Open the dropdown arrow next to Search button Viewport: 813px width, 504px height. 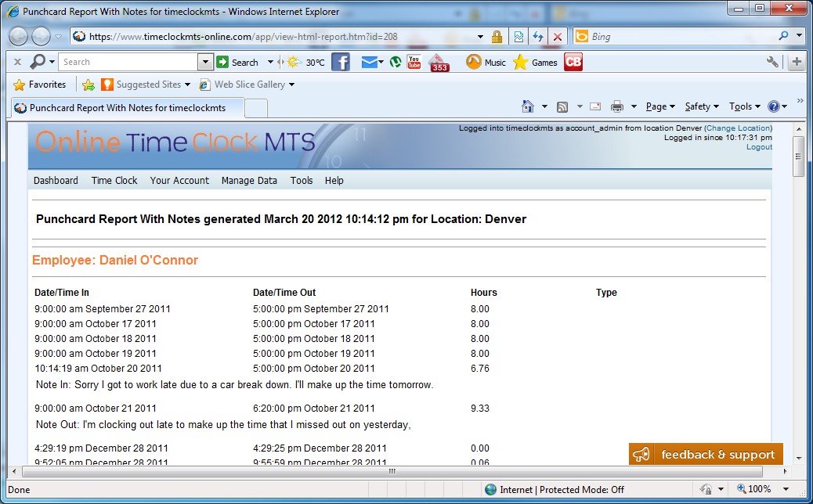[270, 62]
